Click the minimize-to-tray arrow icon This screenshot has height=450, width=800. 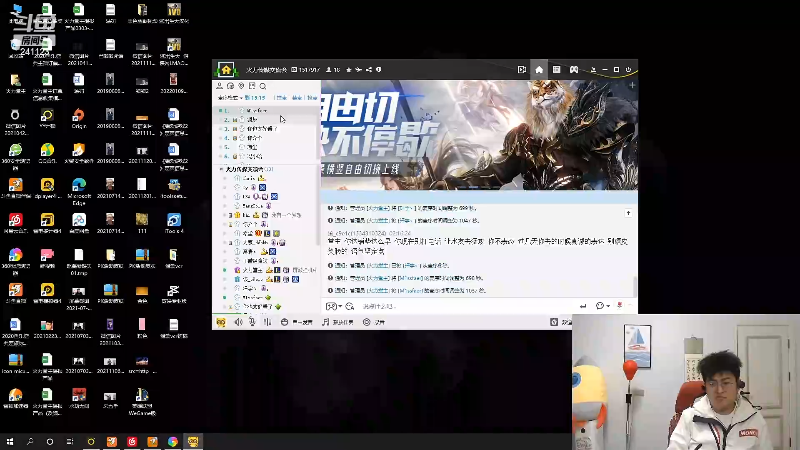click(x=593, y=70)
